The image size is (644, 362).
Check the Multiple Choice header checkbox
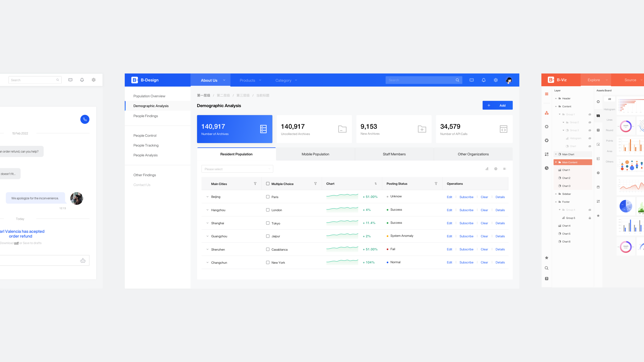(x=268, y=184)
